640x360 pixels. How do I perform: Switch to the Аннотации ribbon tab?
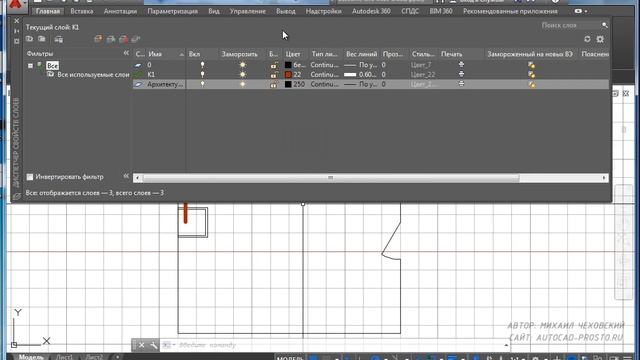coord(120,11)
